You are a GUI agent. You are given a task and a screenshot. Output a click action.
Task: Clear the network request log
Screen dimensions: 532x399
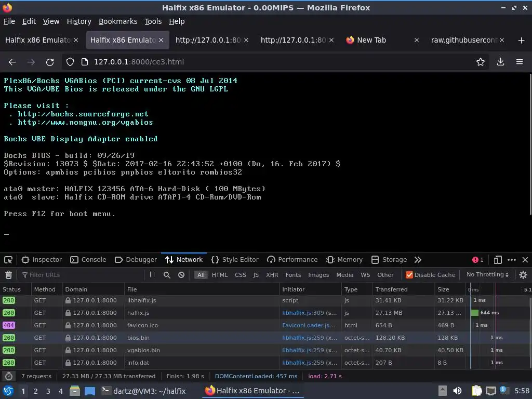pyautogui.click(x=8, y=275)
